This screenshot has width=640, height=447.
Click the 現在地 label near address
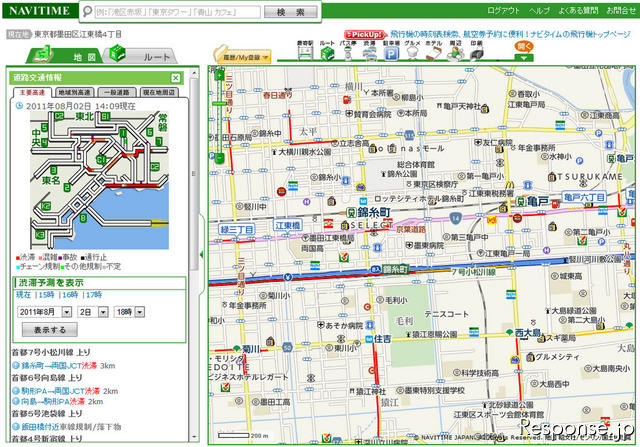[19, 34]
